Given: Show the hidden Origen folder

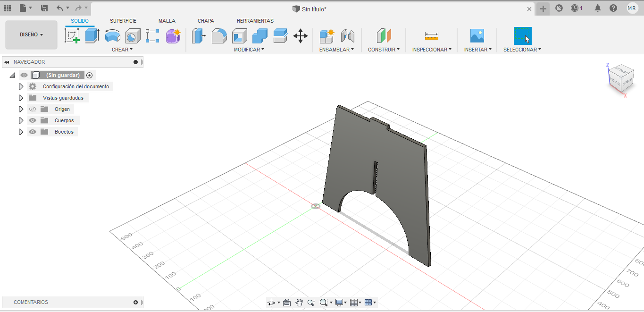Looking at the screenshot, I should point(33,109).
